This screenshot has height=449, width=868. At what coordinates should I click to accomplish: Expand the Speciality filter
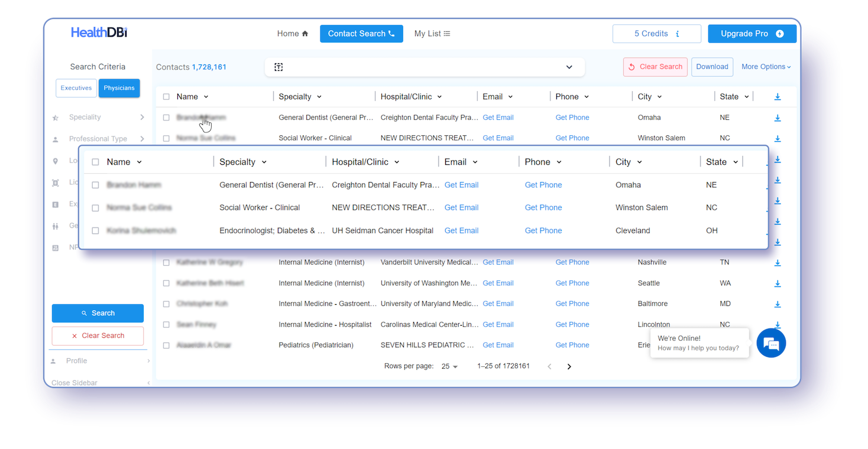(x=142, y=117)
